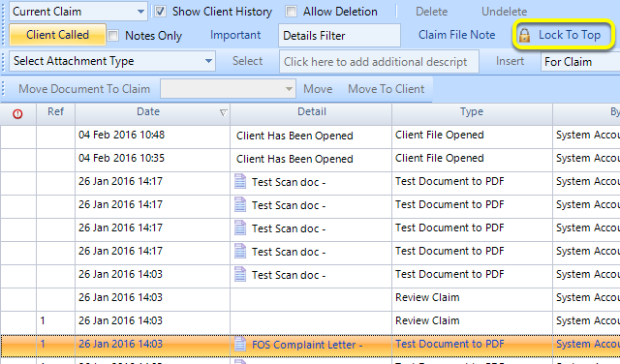620x364 pixels.
Task: Click Claim File Note button
Action: click(456, 35)
